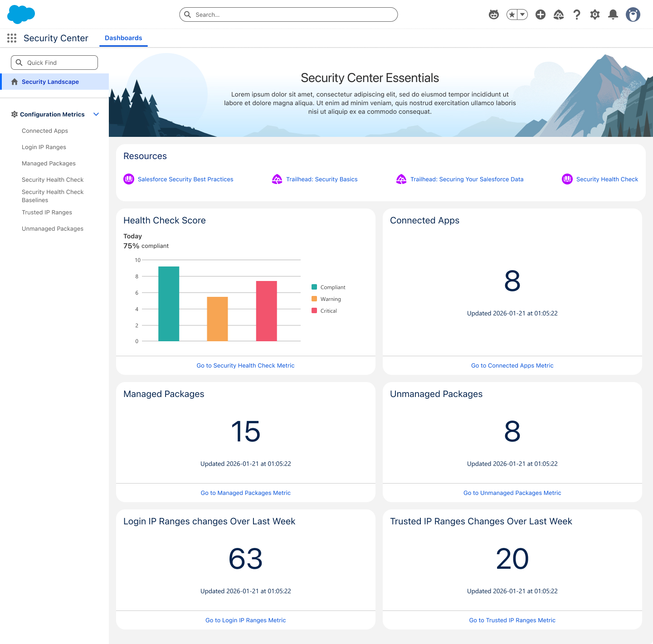Click the Security Health Check resource book icon
The image size is (653, 644).
[567, 179]
